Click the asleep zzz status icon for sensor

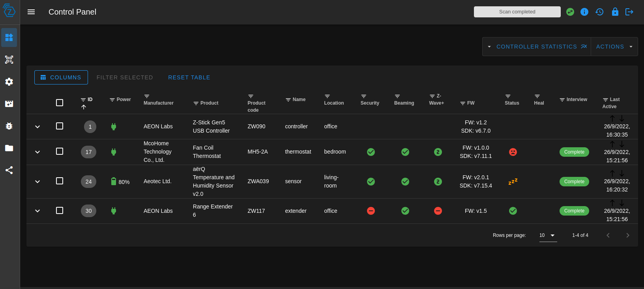[x=513, y=182]
